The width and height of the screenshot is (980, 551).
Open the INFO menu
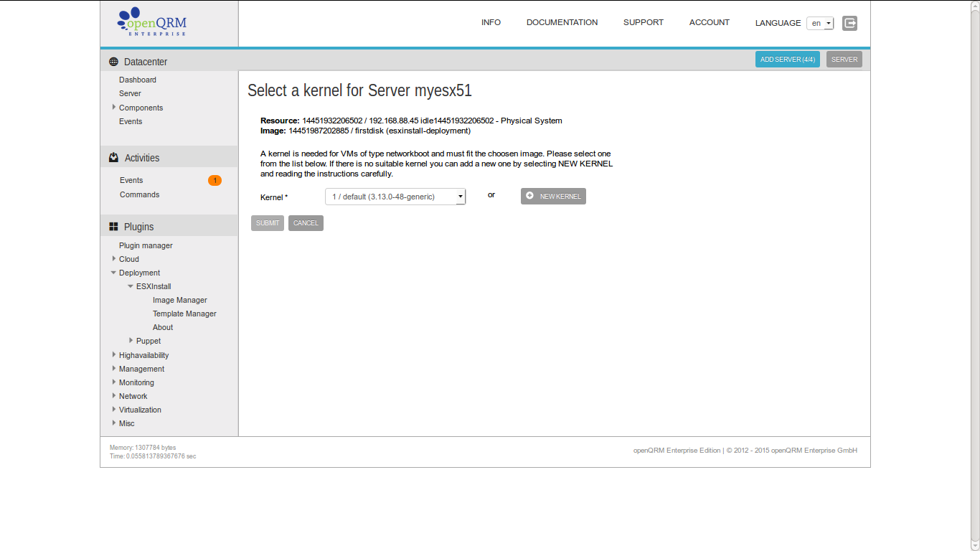pyautogui.click(x=491, y=22)
